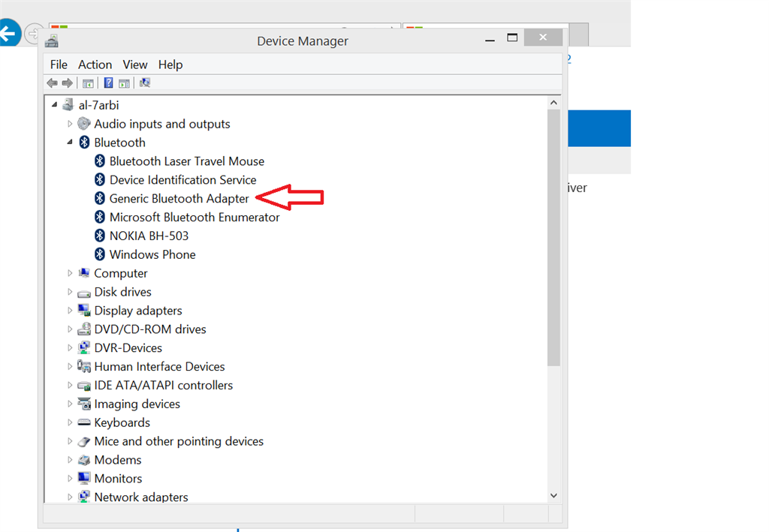
Task: Select the al-7arbi root label
Action: click(x=98, y=105)
